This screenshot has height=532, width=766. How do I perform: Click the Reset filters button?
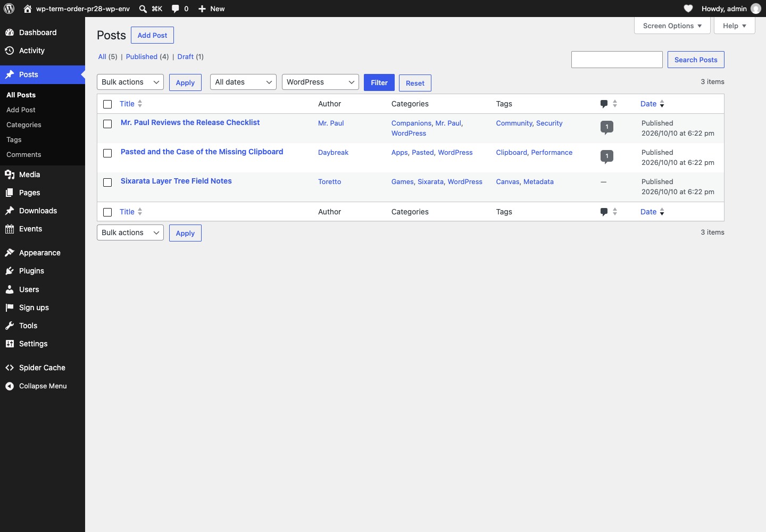[x=415, y=83]
